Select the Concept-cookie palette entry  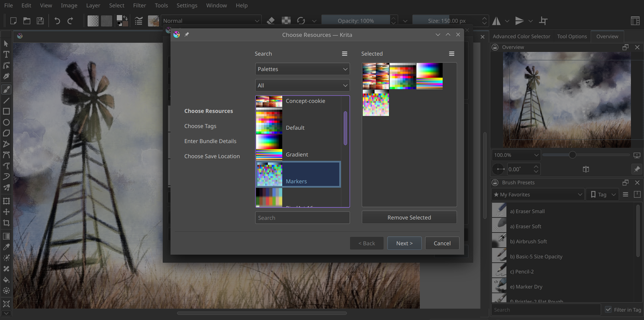(298, 102)
